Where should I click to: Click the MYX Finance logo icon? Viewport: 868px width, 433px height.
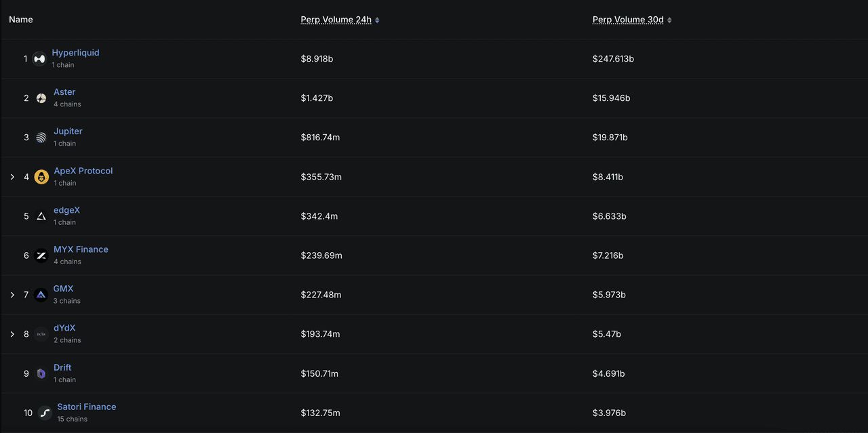41,255
